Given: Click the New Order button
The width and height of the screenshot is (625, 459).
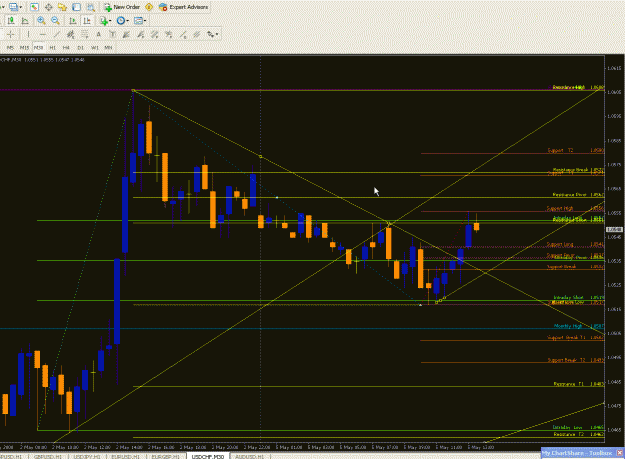Looking at the screenshot, I should [x=122, y=7].
